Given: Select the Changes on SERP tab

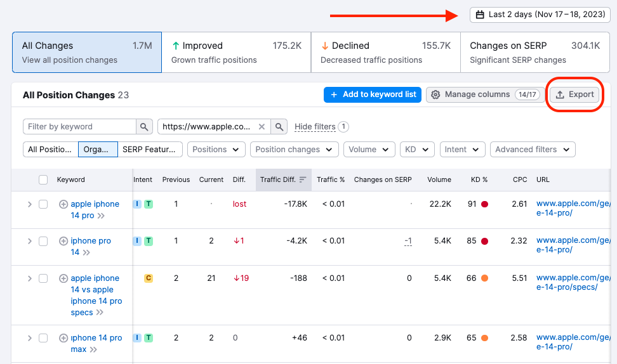Looking at the screenshot, I should pos(534,52).
